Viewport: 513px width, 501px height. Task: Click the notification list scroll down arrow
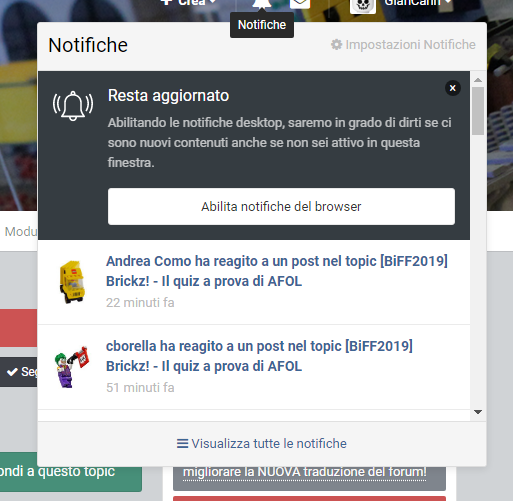(x=478, y=412)
